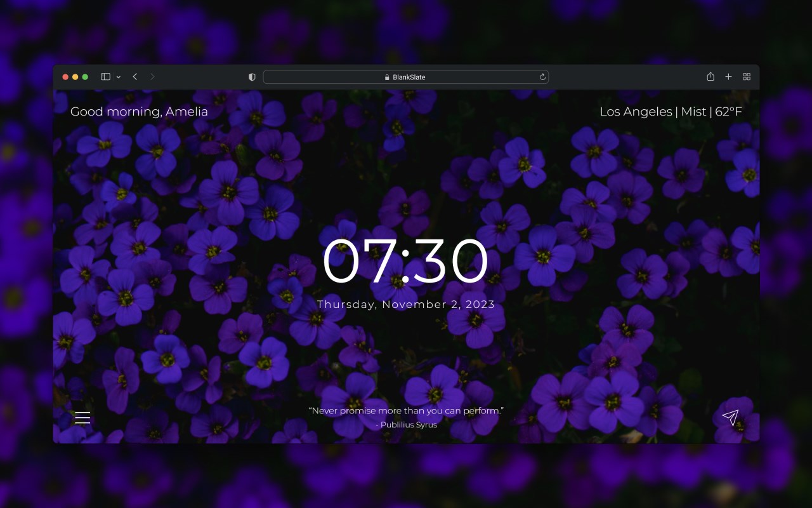
Task: Click the author "- Publilius Syrus"
Action: pos(406,425)
